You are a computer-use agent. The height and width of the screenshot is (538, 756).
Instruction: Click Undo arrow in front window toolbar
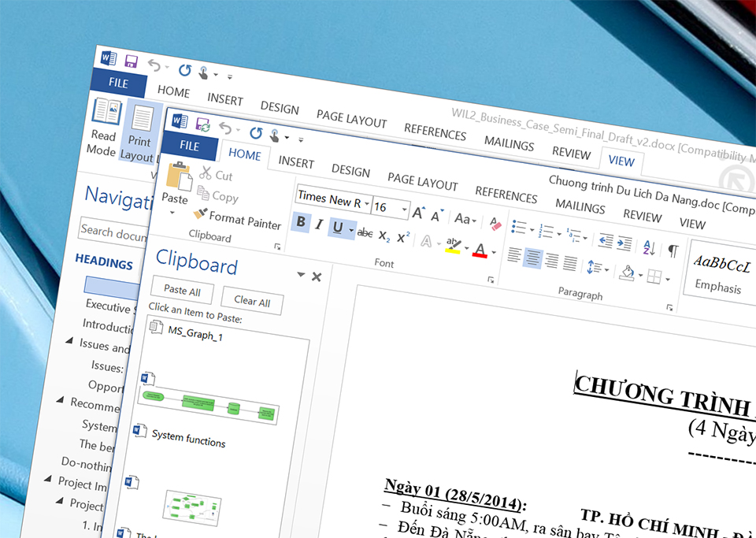coord(225,128)
